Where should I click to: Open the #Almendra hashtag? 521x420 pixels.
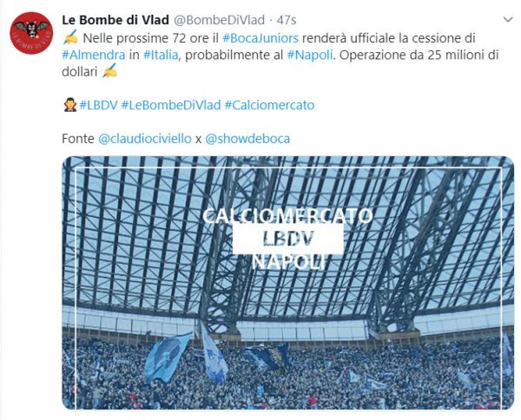point(94,55)
